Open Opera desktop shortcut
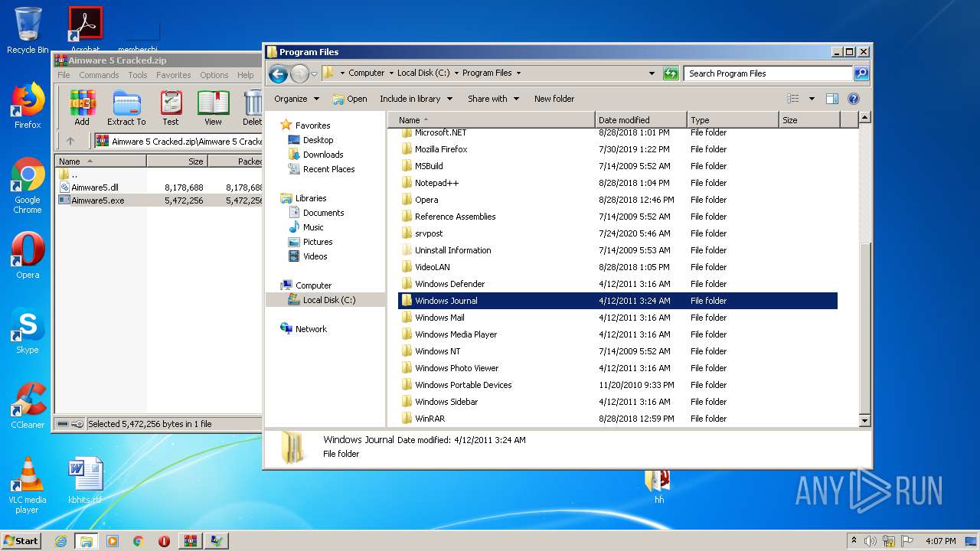The image size is (980, 551). (x=28, y=256)
